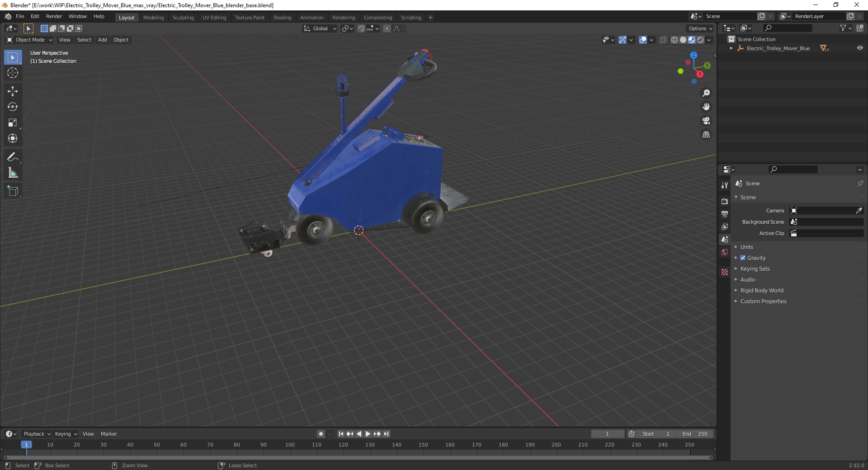Select the Rotate tool
Screen dimensions: 868x470
13,107
